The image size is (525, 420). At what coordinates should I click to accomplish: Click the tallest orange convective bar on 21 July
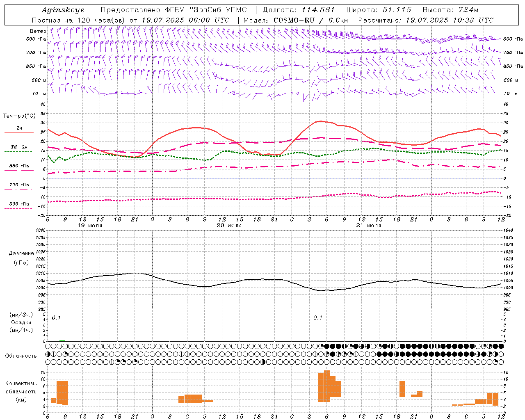327,386
